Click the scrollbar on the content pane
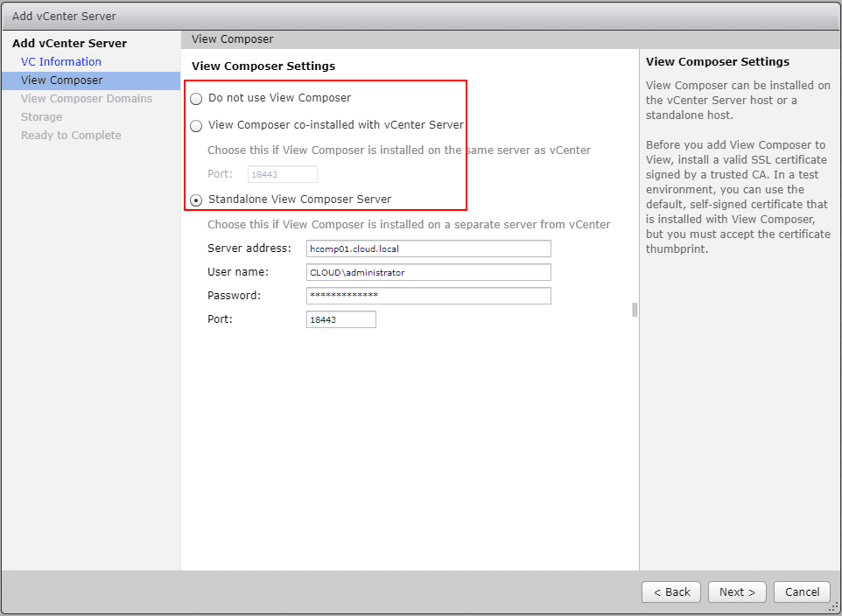The width and height of the screenshot is (842, 616). click(633, 308)
